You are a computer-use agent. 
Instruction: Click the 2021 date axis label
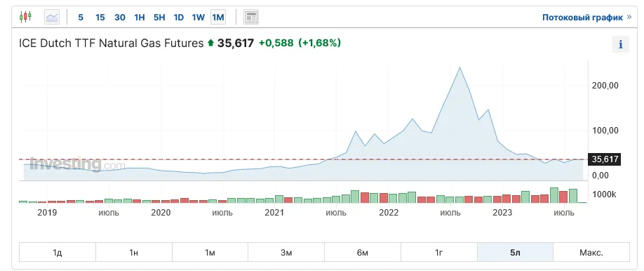274,213
